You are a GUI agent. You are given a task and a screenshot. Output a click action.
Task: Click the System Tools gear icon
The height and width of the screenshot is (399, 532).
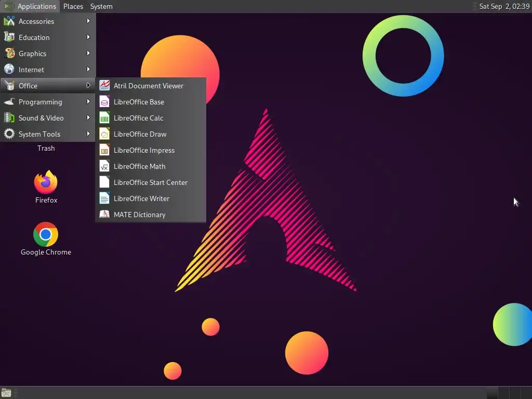click(9, 134)
